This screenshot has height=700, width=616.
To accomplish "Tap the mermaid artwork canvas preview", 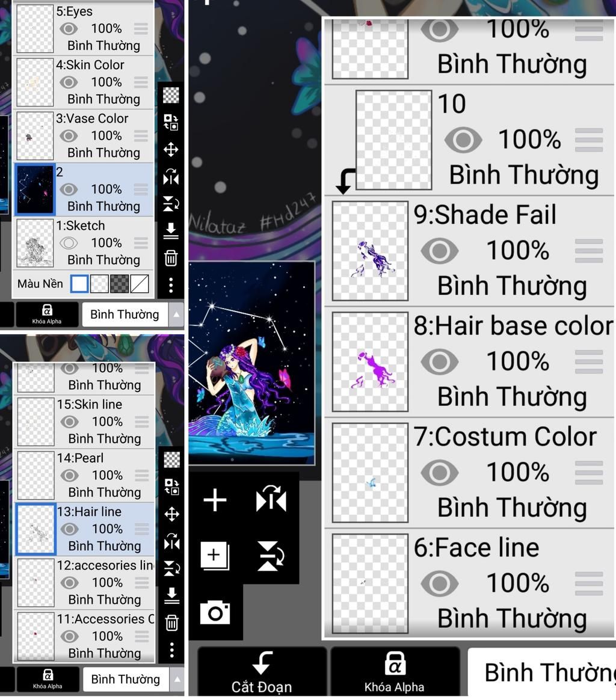I will [x=251, y=363].
